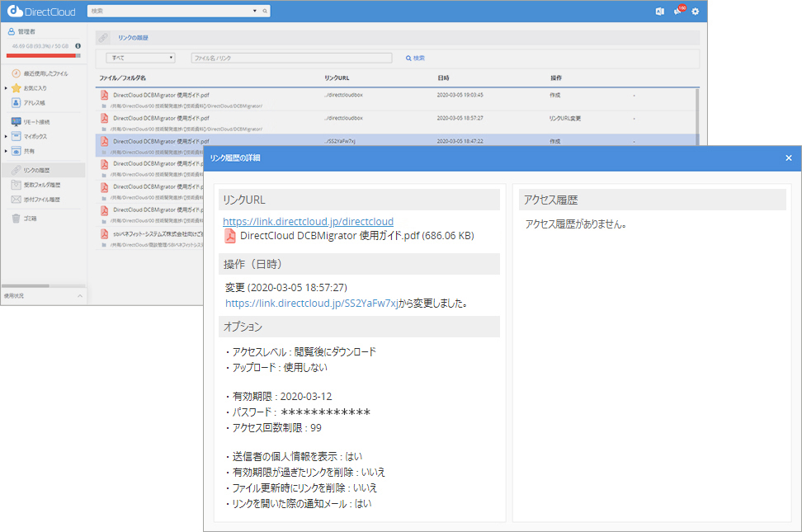802x532 pixels.
Task: Click the 操作 column header
Action: 556,78
